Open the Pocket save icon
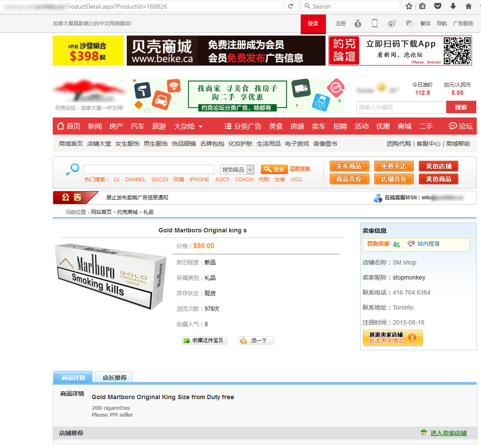This screenshot has width=481, height=448. click(x=438, y=6)
